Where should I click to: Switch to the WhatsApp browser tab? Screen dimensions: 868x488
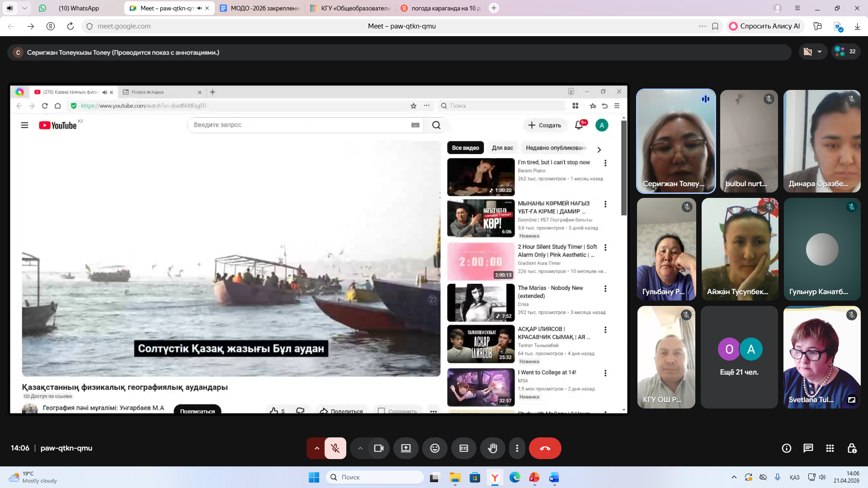[x=79, y=8]
